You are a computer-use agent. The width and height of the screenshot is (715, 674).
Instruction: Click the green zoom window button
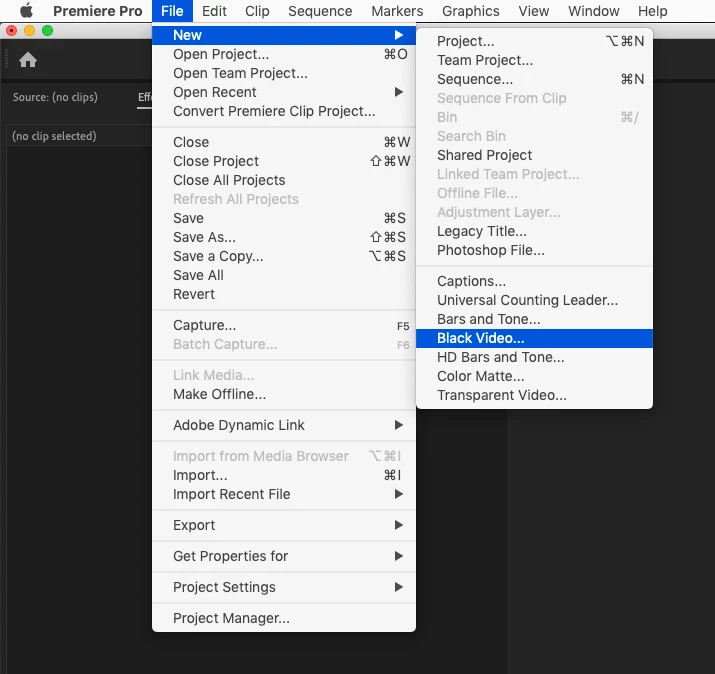coord(47,31)
